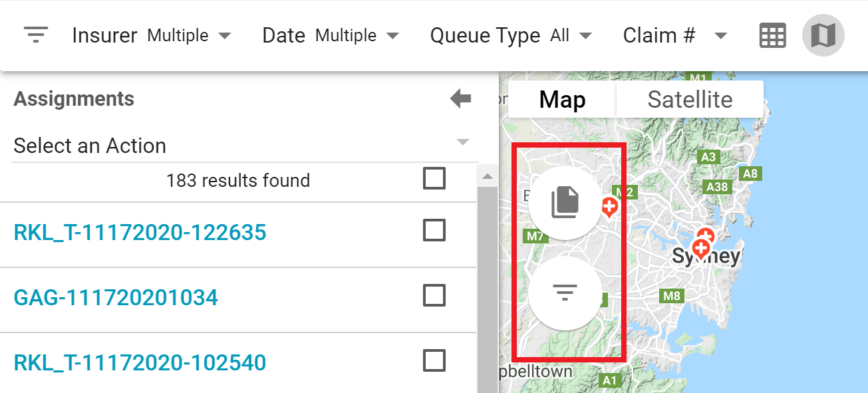Check the box for claim RKL_T-11172020-122635
Image resolution: width=868 pixels, height=393 pixels.
[434, 230]
